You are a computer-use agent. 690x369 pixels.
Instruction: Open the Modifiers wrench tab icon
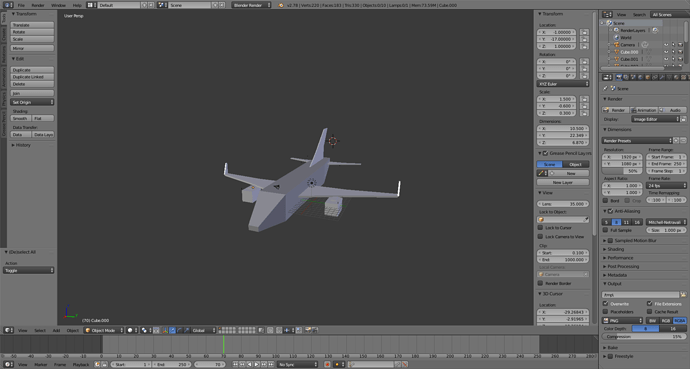point(662,77)
